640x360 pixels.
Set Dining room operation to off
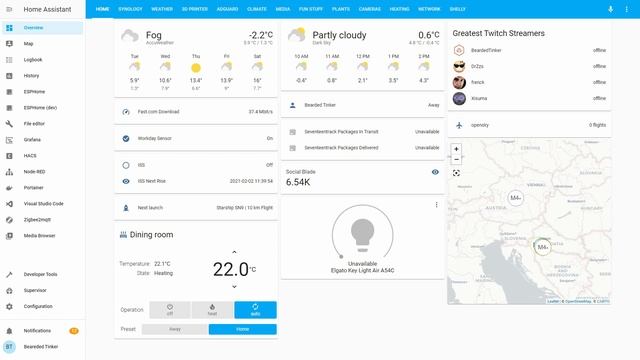click(x=170, y=310)
